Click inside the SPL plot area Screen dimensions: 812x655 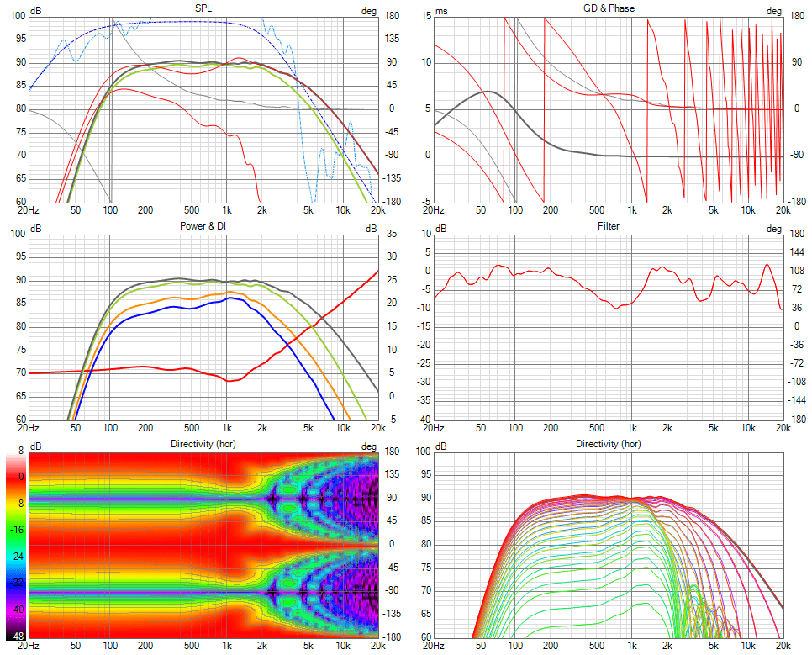[203, 108]
